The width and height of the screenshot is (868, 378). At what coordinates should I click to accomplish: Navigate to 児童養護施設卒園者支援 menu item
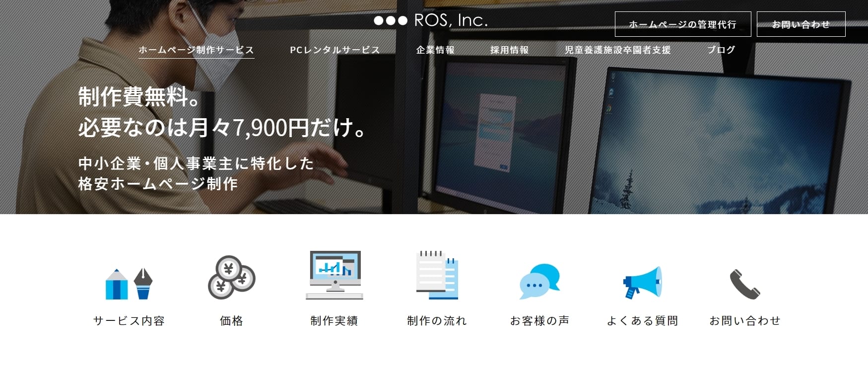point(617,50)
